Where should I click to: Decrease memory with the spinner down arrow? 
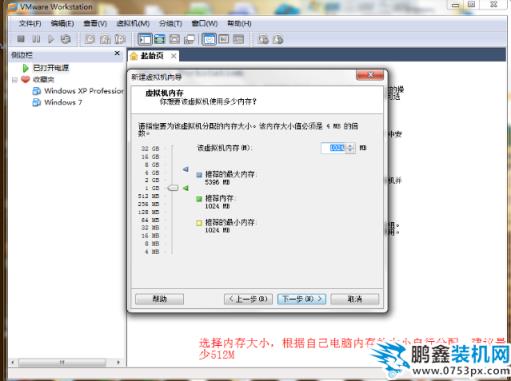[350, 150]
